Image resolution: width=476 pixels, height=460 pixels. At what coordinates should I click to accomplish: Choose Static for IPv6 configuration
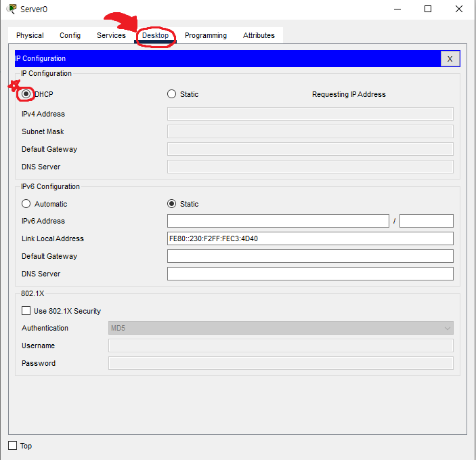171,204
